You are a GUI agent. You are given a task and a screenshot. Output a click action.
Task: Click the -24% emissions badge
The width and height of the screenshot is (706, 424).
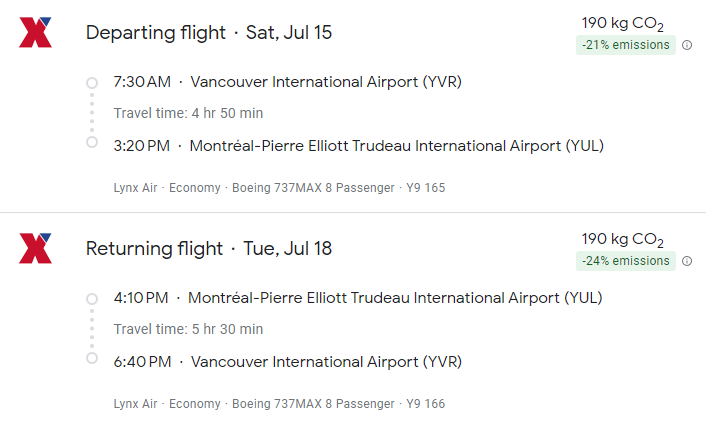(626, 261)
